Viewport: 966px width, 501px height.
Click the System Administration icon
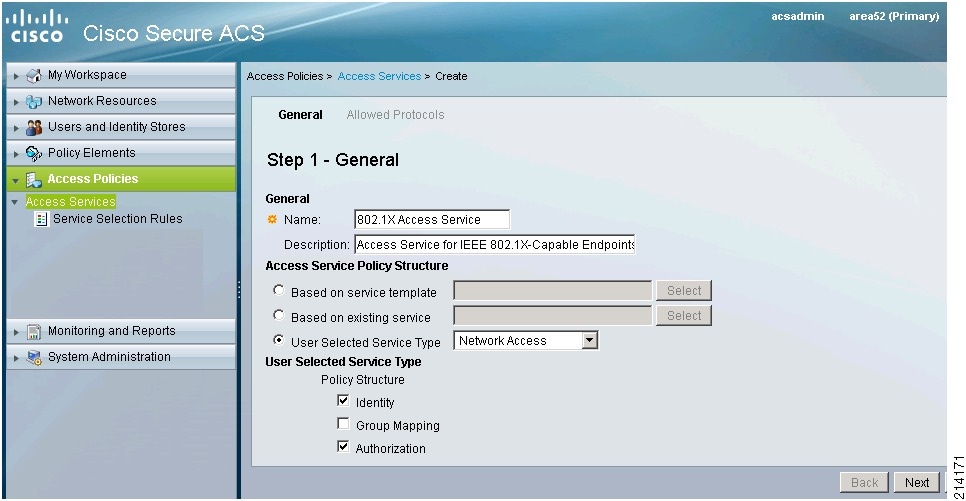pyautogui.click(x=34, y=357)
